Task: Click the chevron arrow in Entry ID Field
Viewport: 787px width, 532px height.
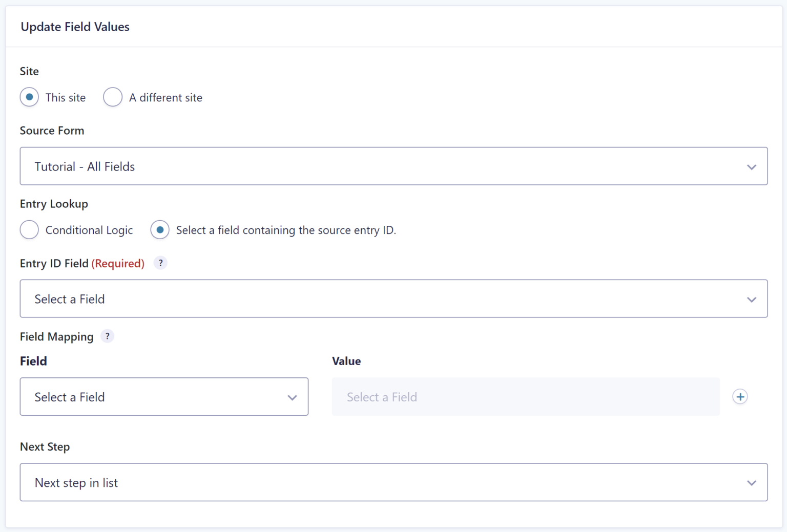Action: pos(751,300)
